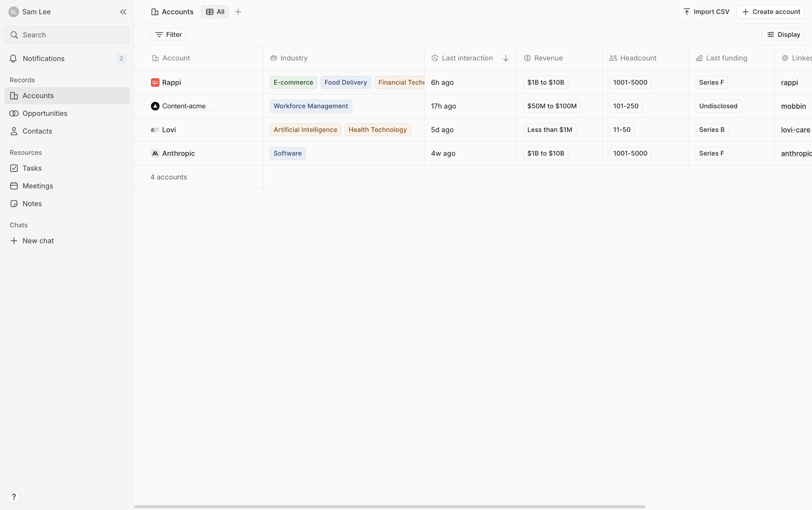Image resolution: width=812 pixels, height=510 pixels.
Task: Click the plus icon beside New chat
Action: point(14,241)
